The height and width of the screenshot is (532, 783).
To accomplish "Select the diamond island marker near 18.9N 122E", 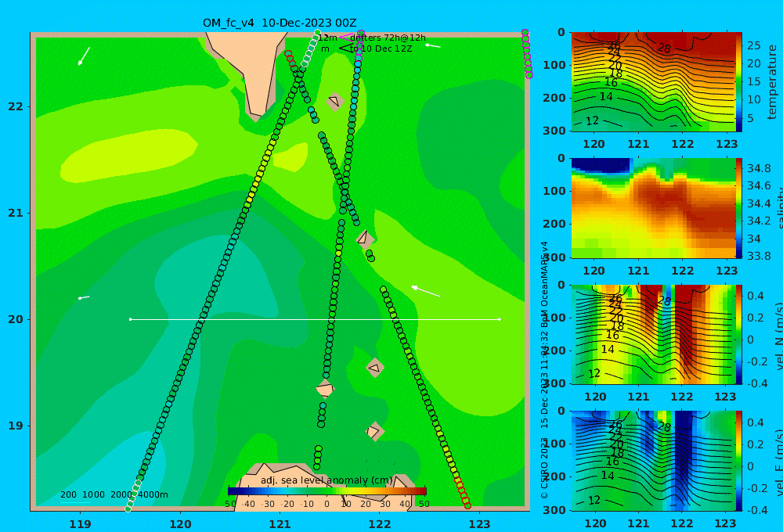I will pyautogui.click(x=374, y=431).
